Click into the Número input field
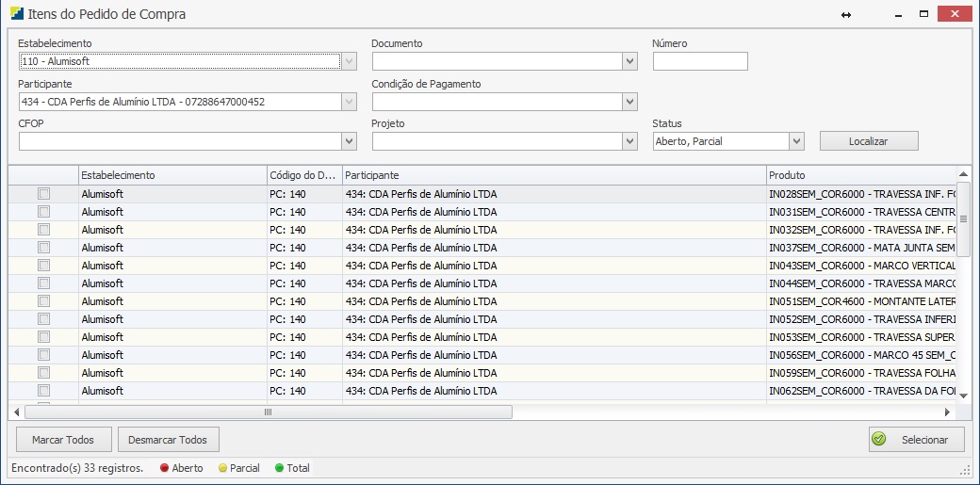Screen dimensions: 980x485 click(x=699, y=61)
